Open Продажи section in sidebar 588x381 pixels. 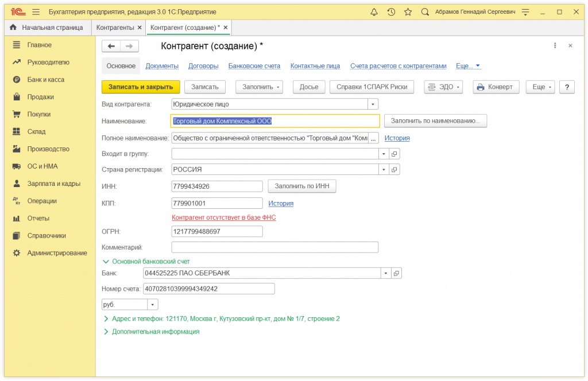pyautogui.click(x=40, y=97)
